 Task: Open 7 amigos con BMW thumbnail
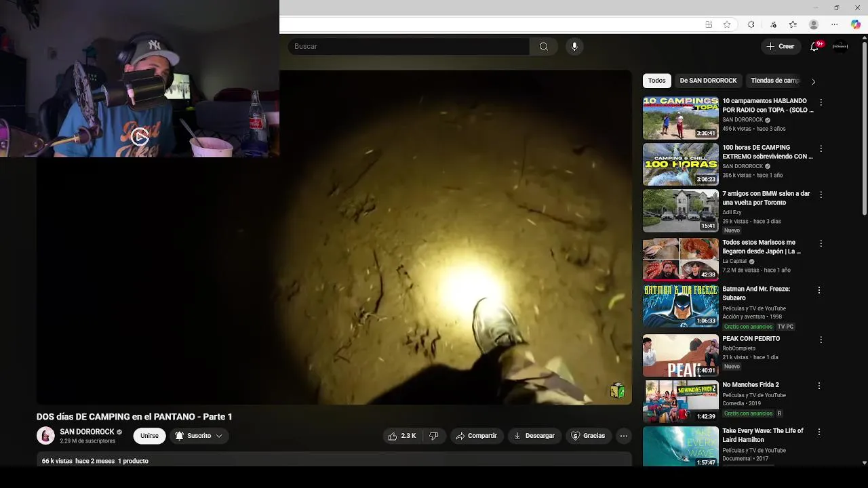point(681,211)
